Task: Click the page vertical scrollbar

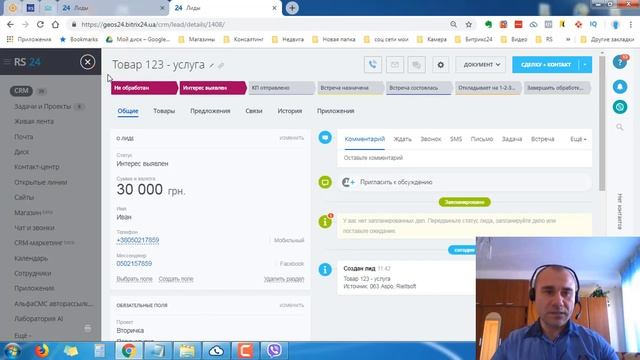Action: [x=602, y=122]
